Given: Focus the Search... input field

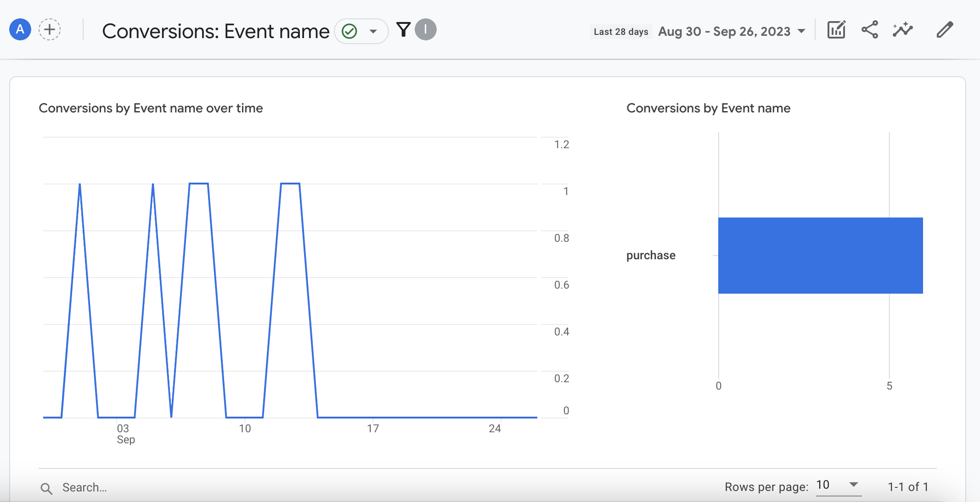Looking at the screenshot, I should tap(84, 487).
